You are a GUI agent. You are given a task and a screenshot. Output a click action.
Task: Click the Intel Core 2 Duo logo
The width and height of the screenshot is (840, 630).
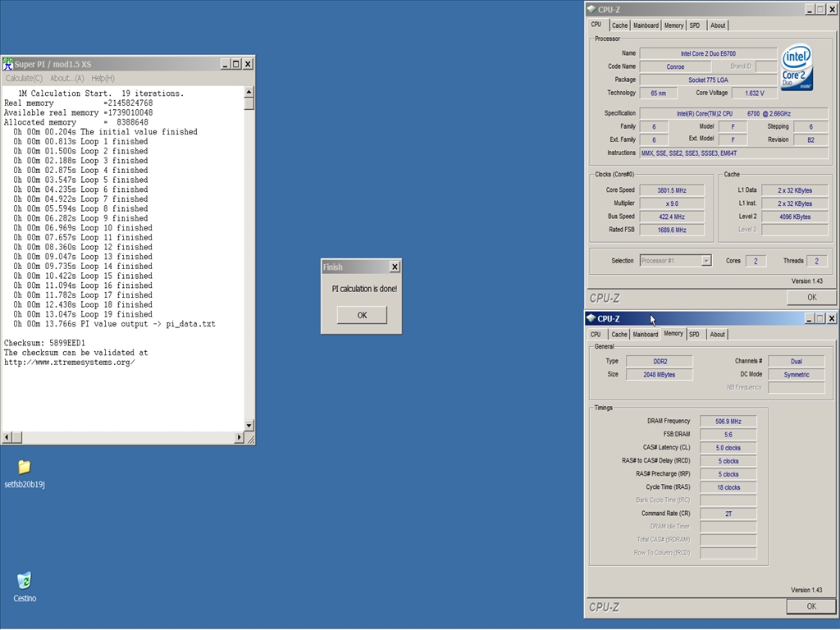[x=797, y=68]
